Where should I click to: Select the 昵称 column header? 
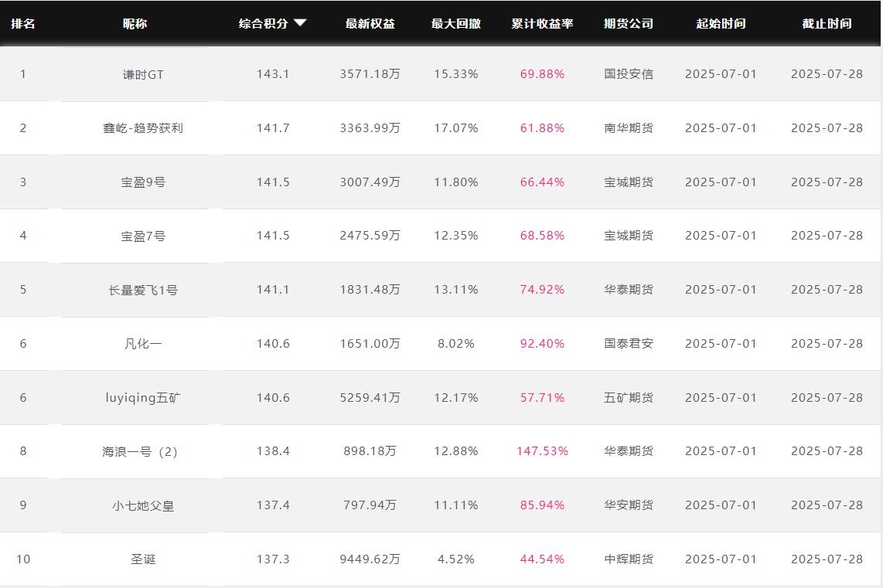pyautogui.click(x=135, y=24)
